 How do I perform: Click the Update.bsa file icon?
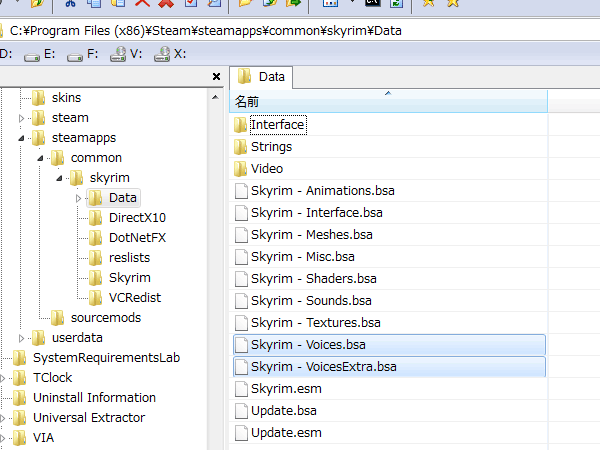pyautogui.click(x=240, y=411)
